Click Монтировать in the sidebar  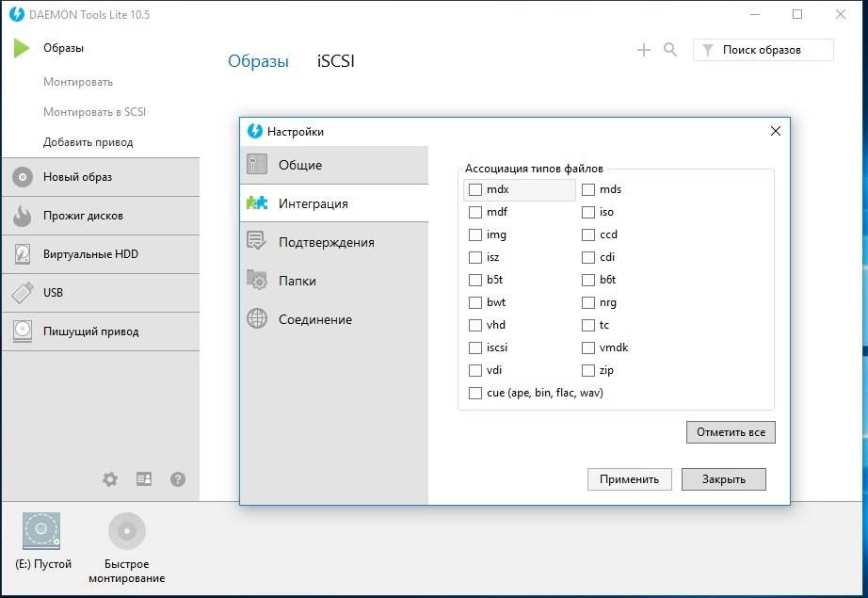(78, 82)
